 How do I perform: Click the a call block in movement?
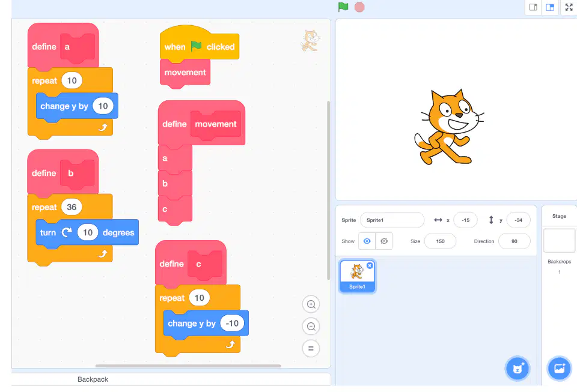coord(175,158)
